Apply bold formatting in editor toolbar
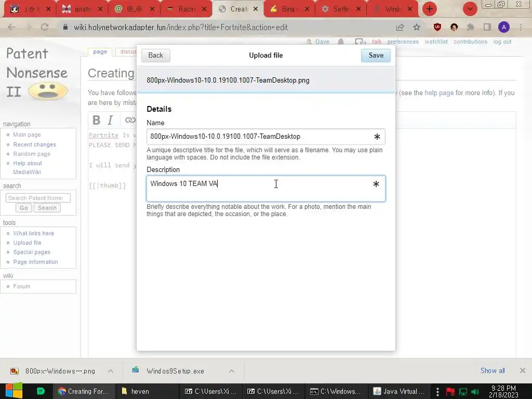 pos(96,120)
